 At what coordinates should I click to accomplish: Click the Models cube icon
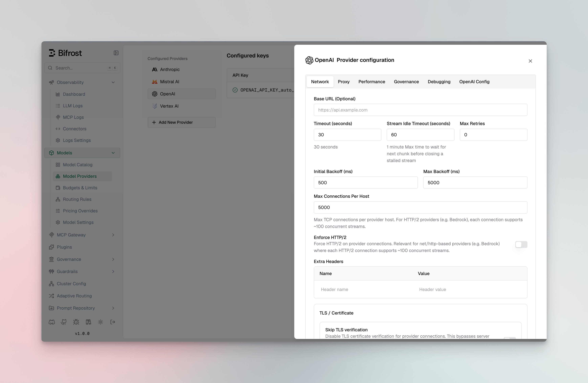(x=51, y=153)
